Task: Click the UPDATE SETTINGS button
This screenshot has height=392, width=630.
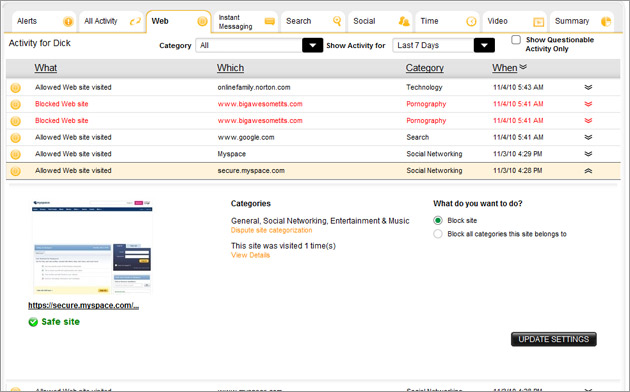Action: (554, 339)
